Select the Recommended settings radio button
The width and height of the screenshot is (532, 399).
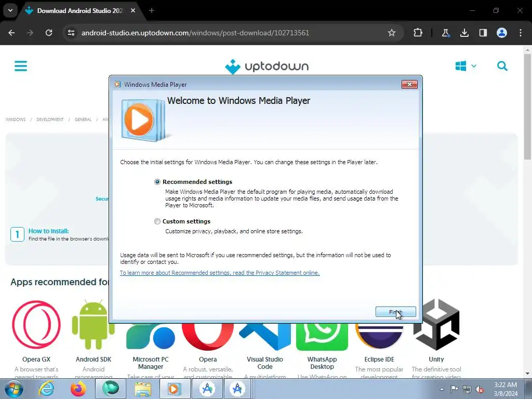coord(157,182)
